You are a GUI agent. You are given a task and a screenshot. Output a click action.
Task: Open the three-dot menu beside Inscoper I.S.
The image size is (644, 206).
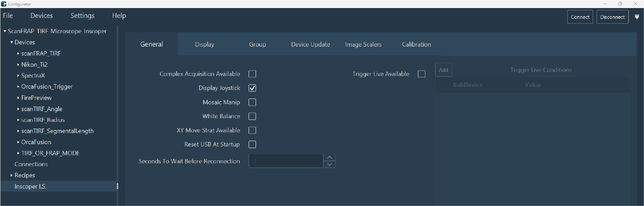click(118, 187)
